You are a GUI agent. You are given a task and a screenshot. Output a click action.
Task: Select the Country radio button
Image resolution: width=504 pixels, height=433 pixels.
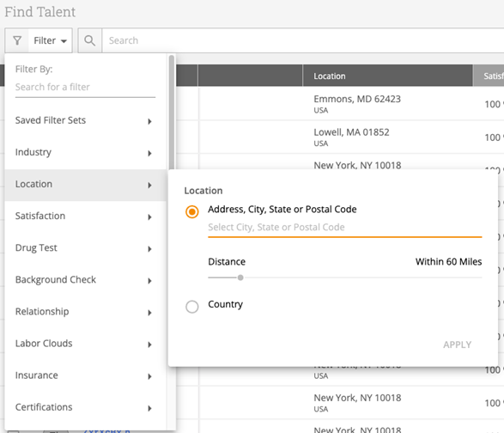(191, 307)
